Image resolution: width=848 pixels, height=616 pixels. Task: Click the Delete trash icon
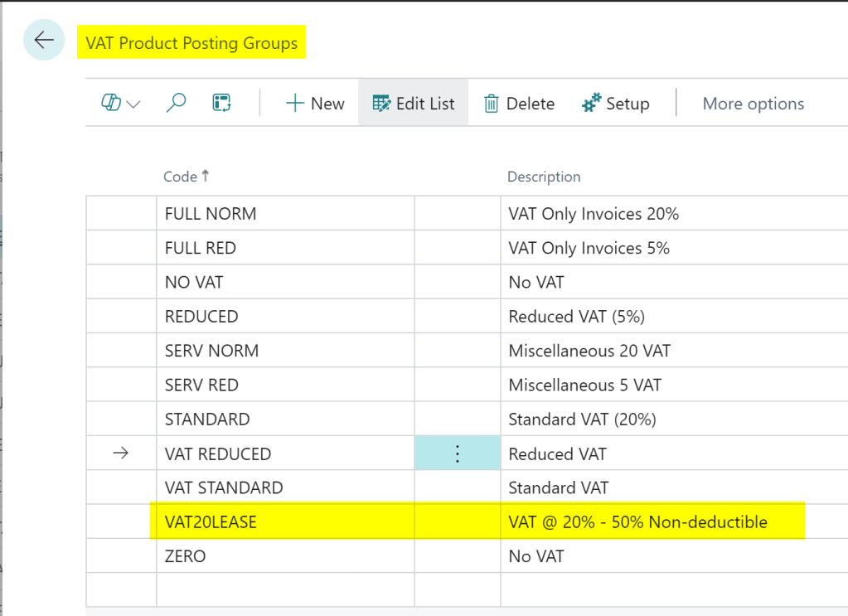coord(492,104)
